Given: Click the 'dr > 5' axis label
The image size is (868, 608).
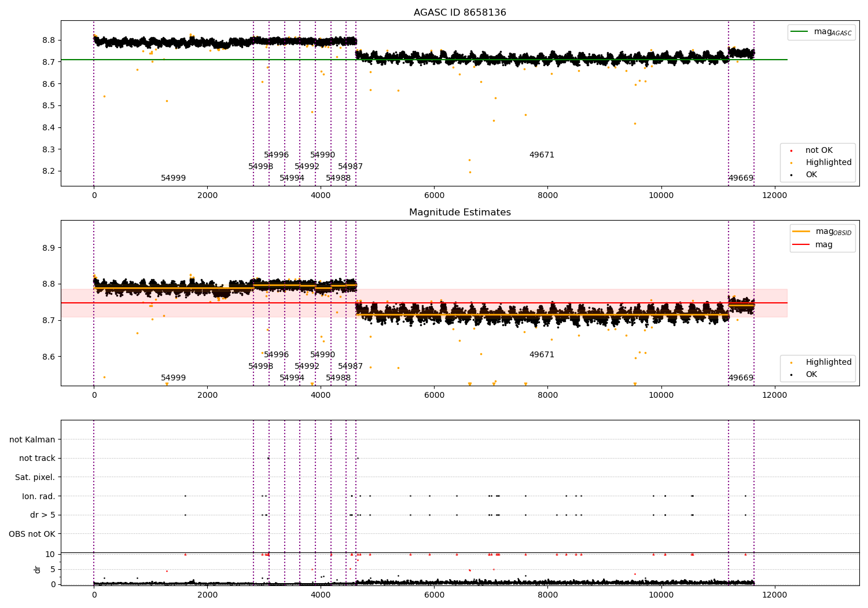Looking at the screenshot, I should point(43,515).
